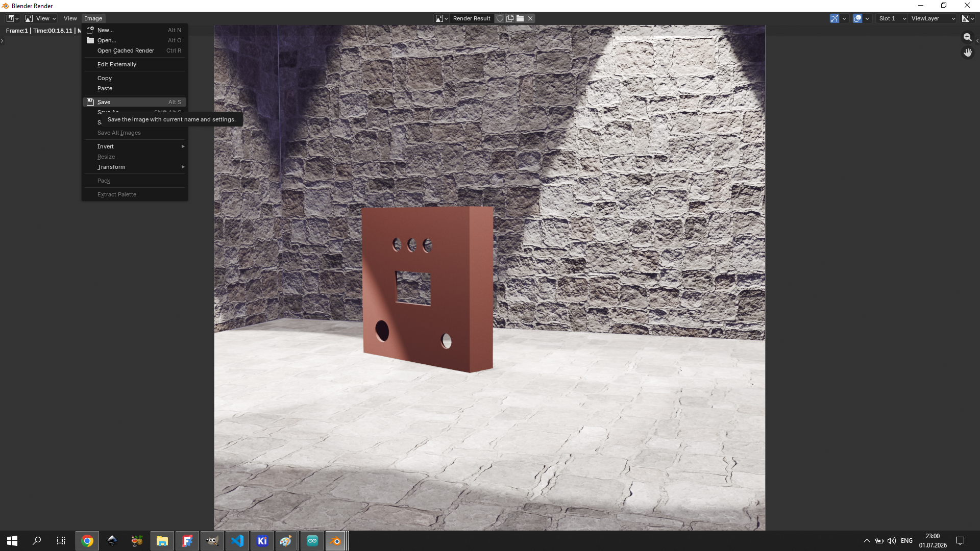Switch to Visual Studio Code on taskbar

point(237,541)
